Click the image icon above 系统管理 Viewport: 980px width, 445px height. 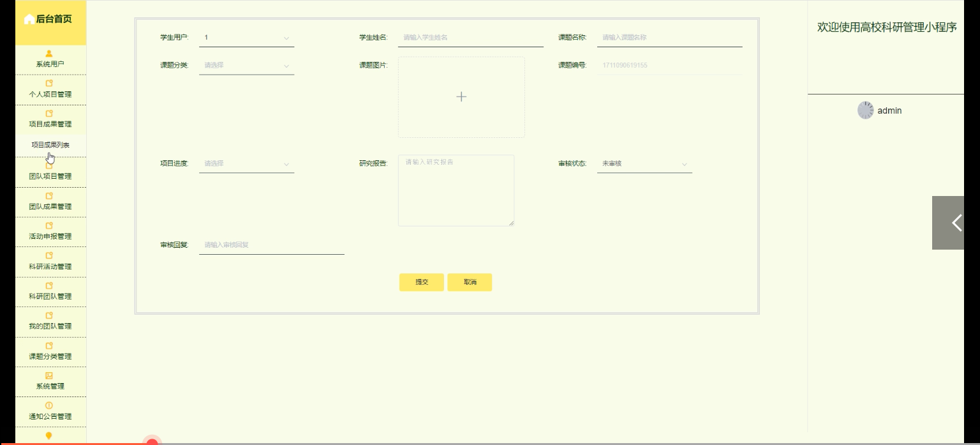(50, 376)
